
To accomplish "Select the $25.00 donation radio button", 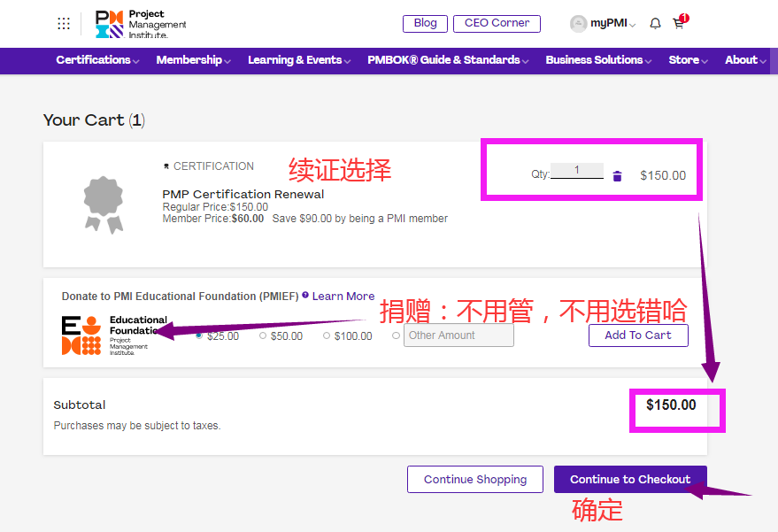I will click(199, 336).
